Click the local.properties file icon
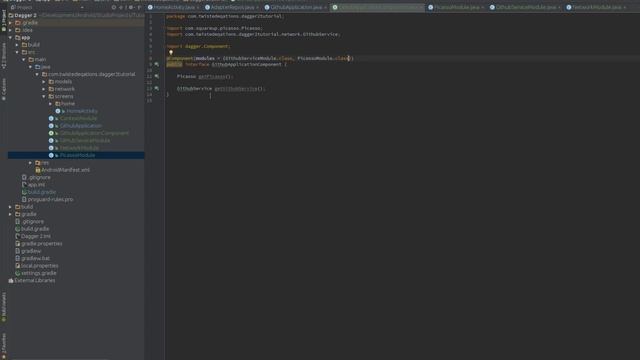640x360 pixels. tap(18, 266)
